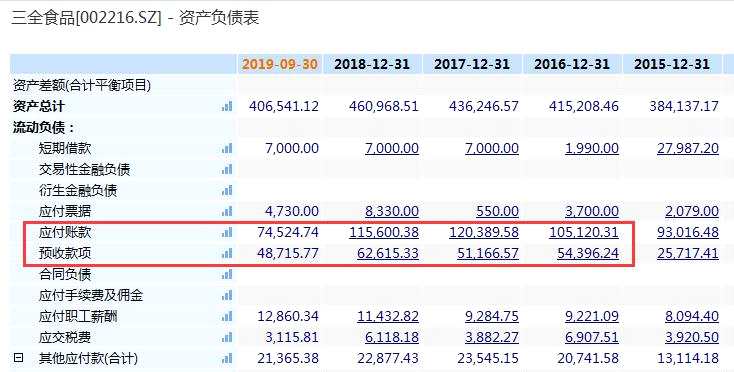734x372 pixels.
Task: Open 短期借款 value 1,990.00 for 2016
Action: pyautogui.click(x=592, y=149)
